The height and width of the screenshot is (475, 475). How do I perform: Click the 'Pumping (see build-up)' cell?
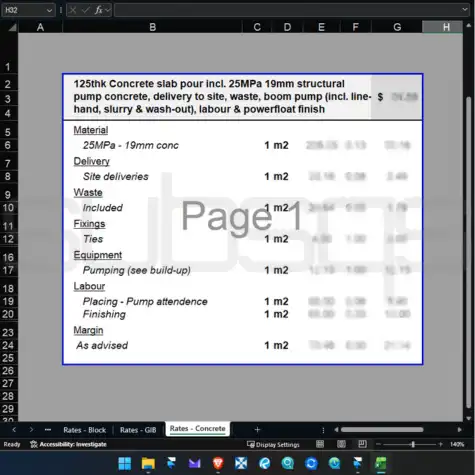137,270
